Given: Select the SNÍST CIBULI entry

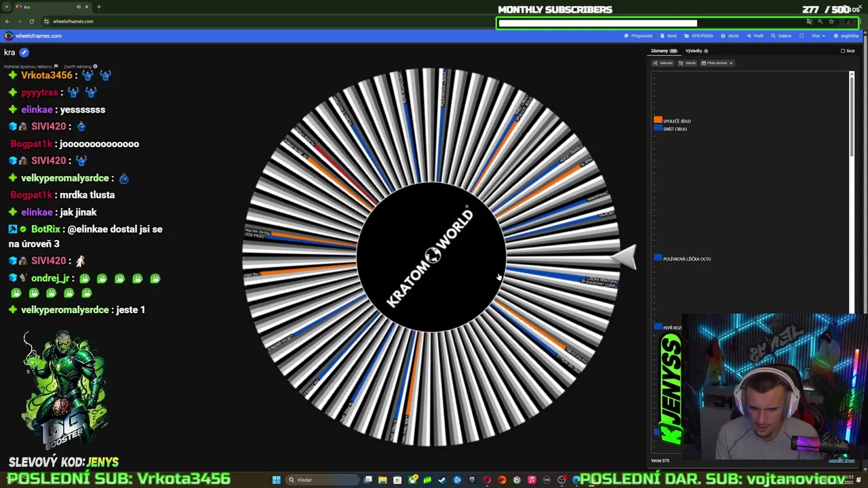Looking at the screenshot, I should (x=675, y=129).
